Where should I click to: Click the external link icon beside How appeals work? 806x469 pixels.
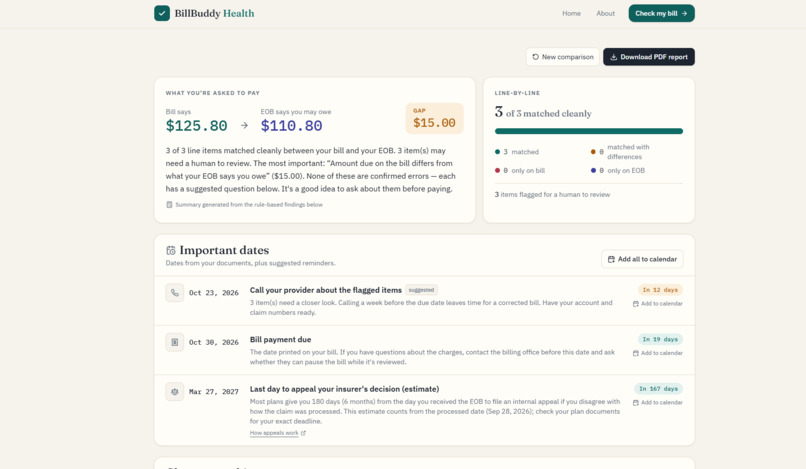coord(303,433)
